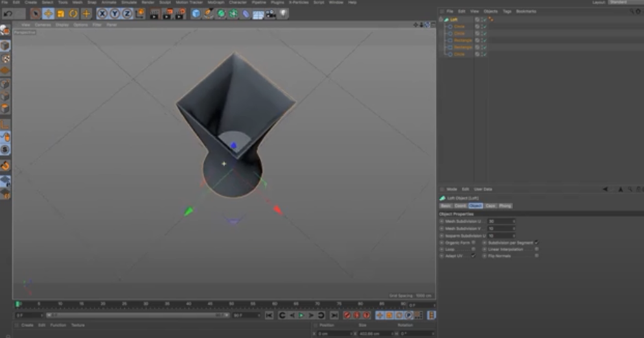Click the Undo arrow icon
644x338 pixels.
pyautogui.click(x=8, y=14)
